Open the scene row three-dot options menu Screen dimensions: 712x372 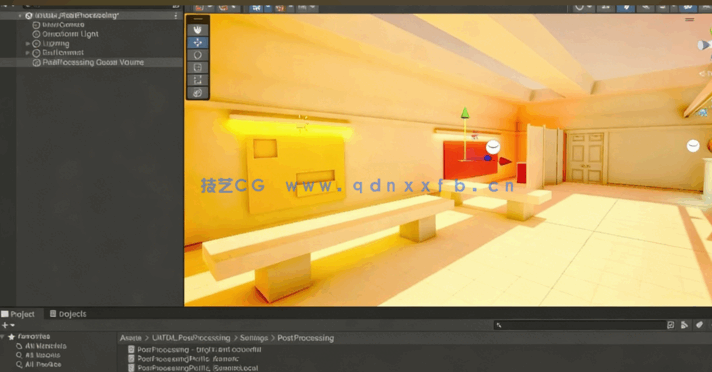[x=176, y=15]
